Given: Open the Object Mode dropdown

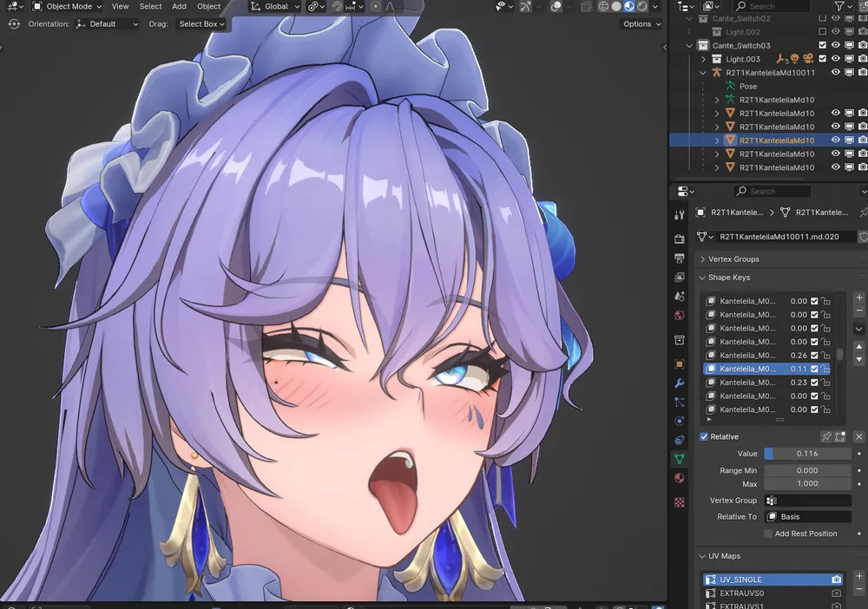Looking at the screenshot, I should click(x=67, y=7).
